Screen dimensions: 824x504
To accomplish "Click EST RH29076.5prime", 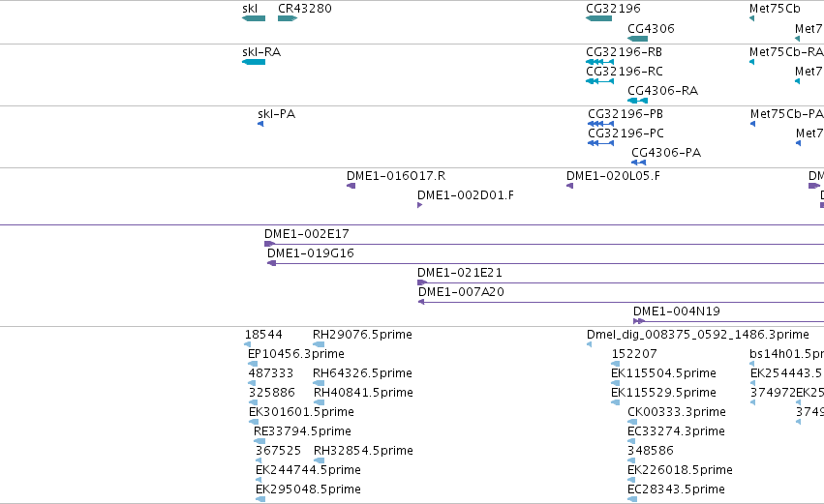I will pos(318,345).
